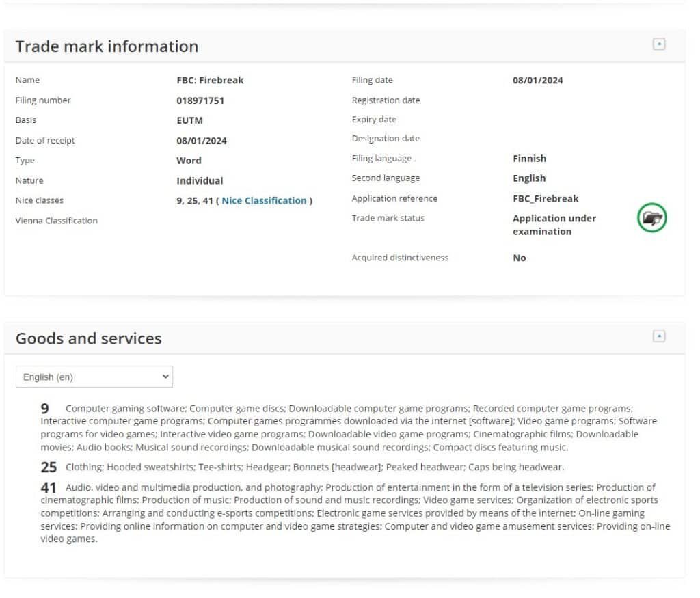Click the Trade mark information heading
Screen dimensions: 700x598
[x=107, y=46]
